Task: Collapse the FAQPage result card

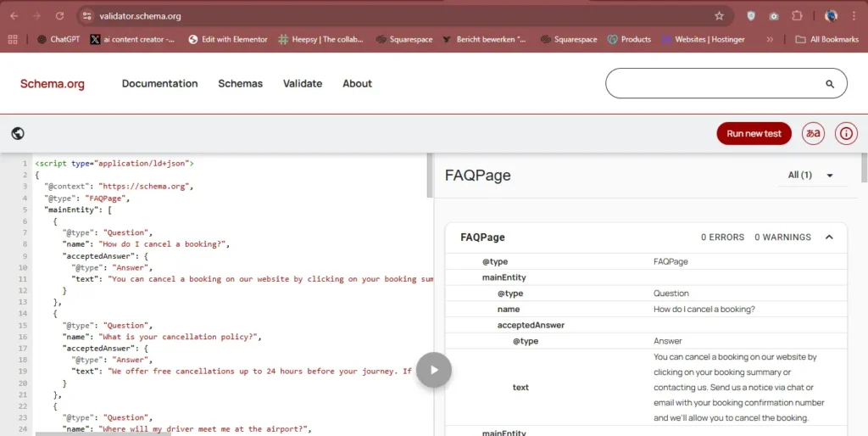Action: pyautogui.click(x=829, y=238)
